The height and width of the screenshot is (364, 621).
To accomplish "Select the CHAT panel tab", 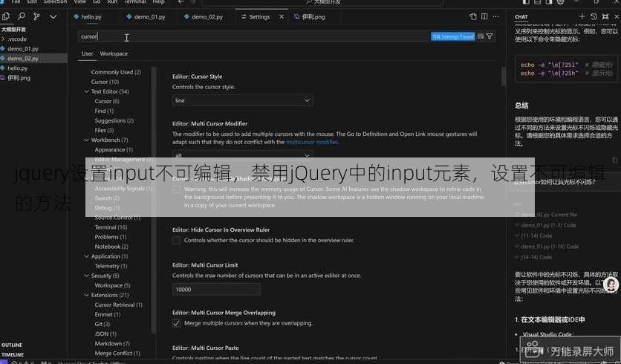I will point(521,16).
